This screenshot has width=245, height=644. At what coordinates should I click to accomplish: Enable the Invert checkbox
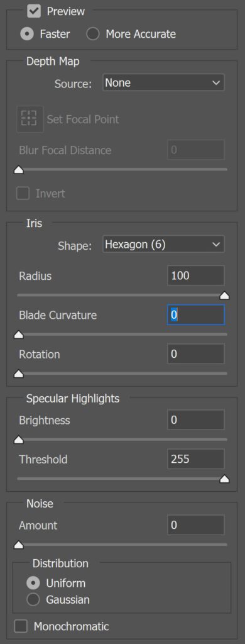click(x=23, y=194)
